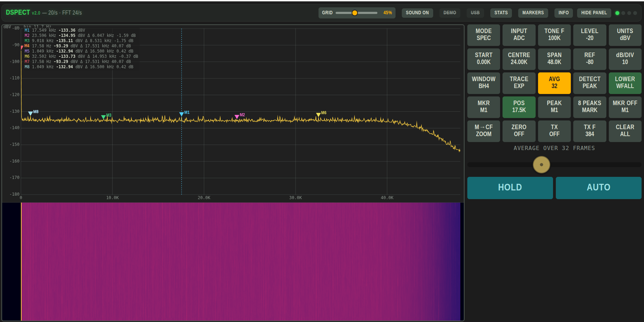Image resolution: width=644 pixels, height=322 pixels.
Task: Toggle the ZERO OFF button
Action: pos(519,131)
